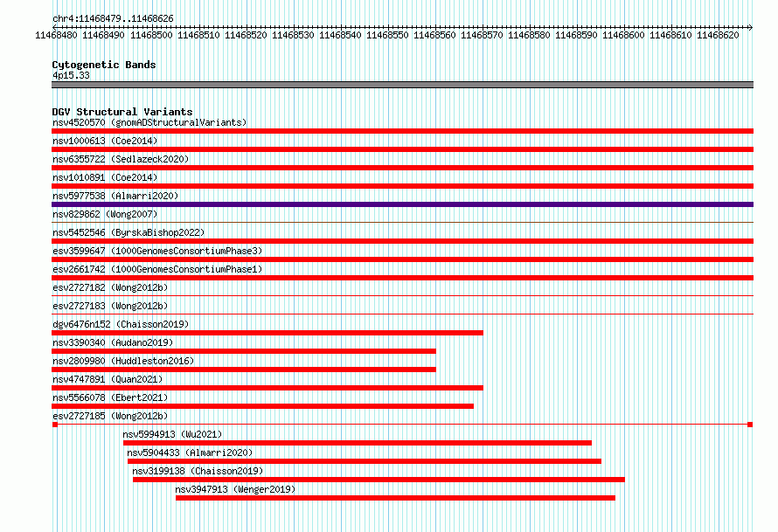Open variant nsv6355722 (Sedlazeck2020) label

click(x=121, y=159)
